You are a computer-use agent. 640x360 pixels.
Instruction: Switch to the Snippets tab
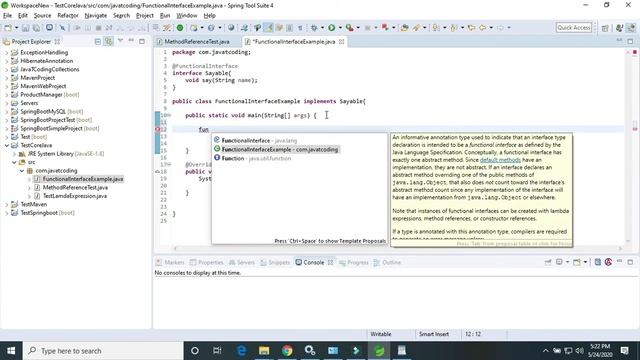(275, 262)
